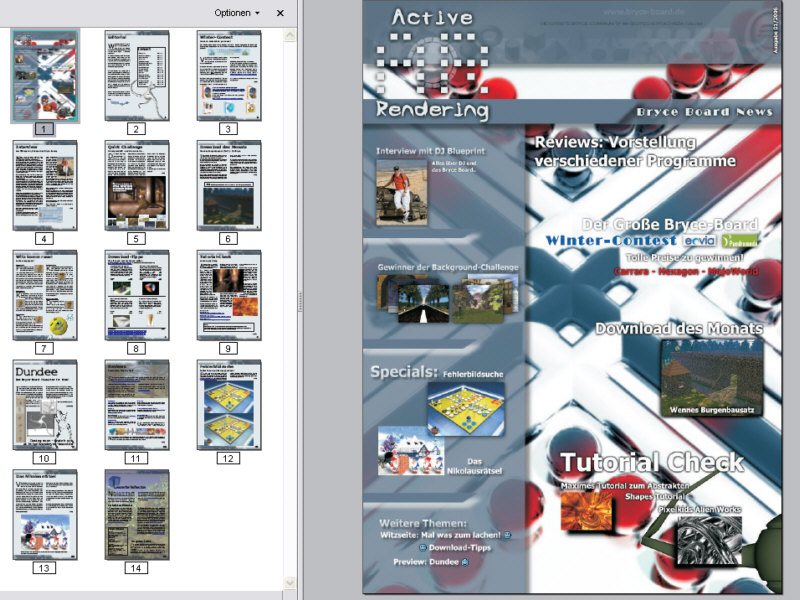Click the Wennes Burgenbausatz image
This screenshot has width=800, height=600.
[x=712, y=378]
